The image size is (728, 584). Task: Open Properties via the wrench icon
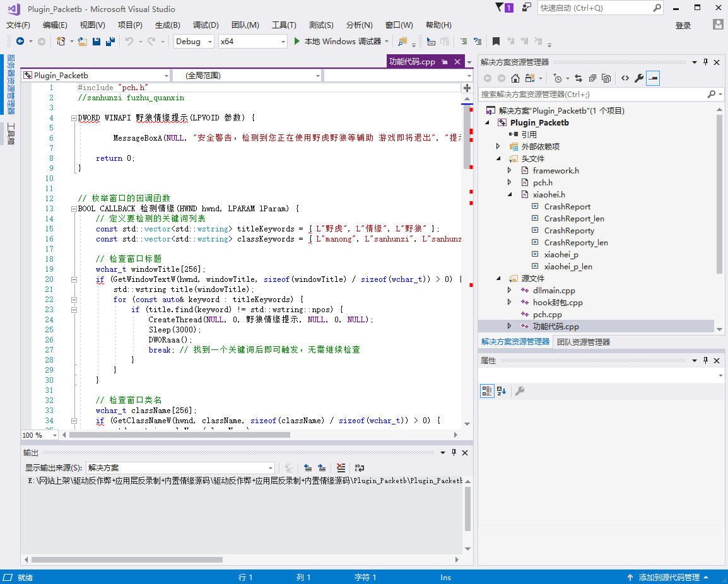(x=638, y=78)
